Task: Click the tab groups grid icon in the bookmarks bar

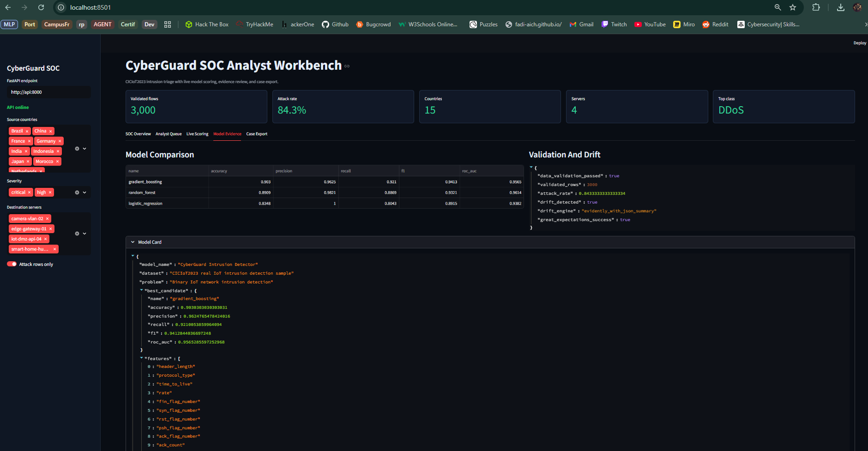Action: [168, 24]
